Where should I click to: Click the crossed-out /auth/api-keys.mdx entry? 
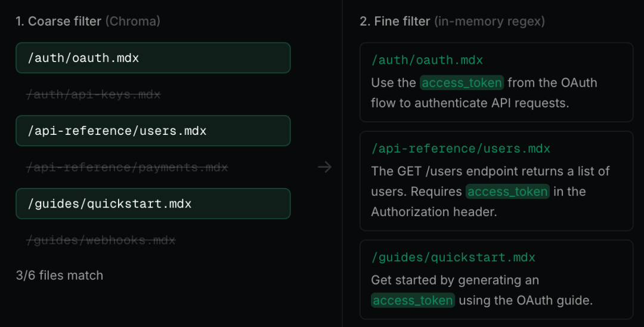94,94
